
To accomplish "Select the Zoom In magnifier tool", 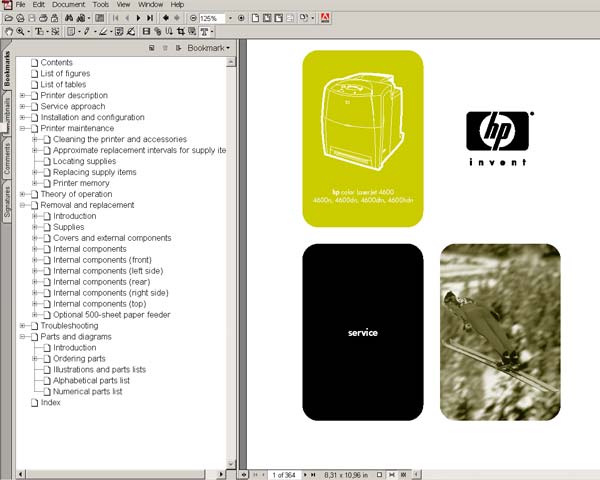I will (20, 32).
